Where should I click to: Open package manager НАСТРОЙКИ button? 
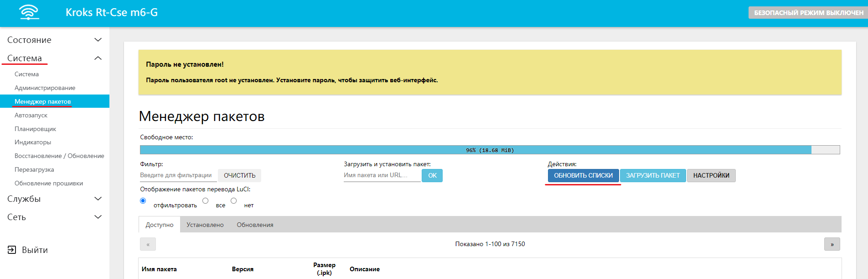pos(711,175)
